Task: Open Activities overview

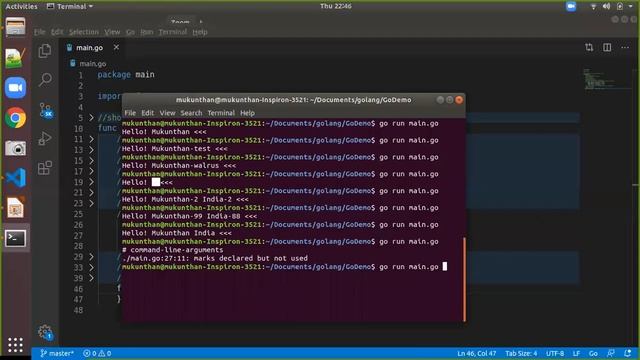Action: click(x=21, y=6)
